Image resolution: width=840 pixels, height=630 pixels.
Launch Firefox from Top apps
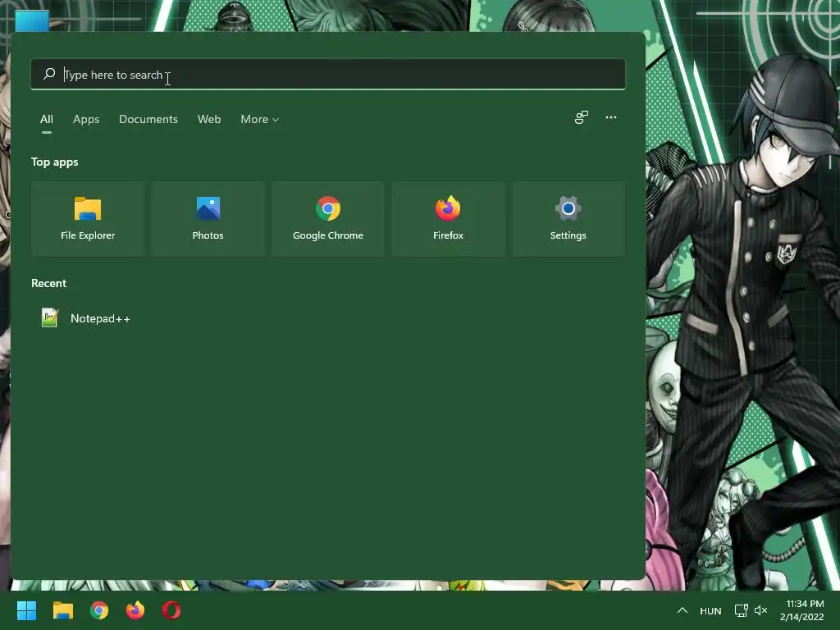[x=448, y=219]
